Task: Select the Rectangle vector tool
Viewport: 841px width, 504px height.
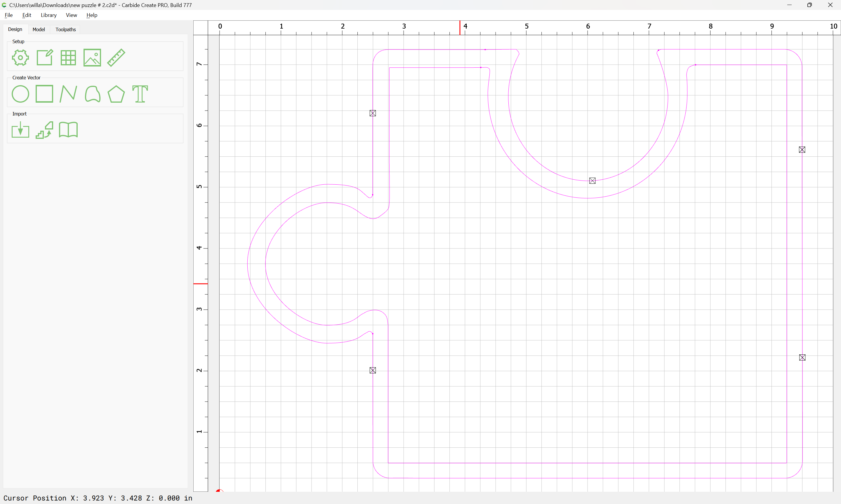Action: pyautogui.click(x=44, y=94)
